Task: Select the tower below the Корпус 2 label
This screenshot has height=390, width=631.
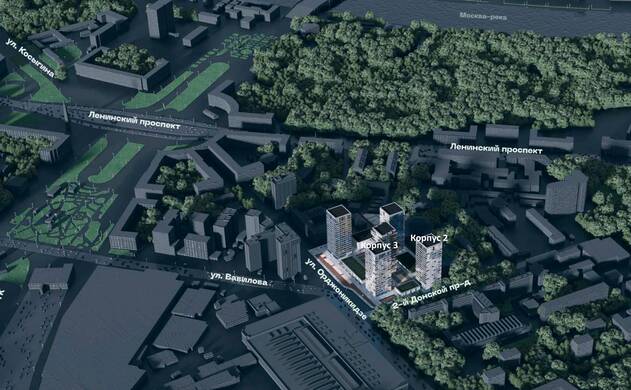Action: [429, 264]
